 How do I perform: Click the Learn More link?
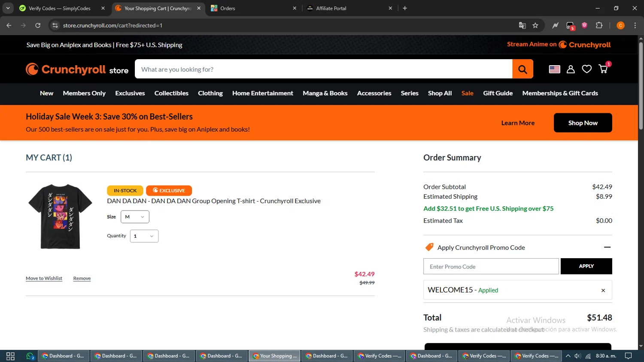click(x=518, y=123)
